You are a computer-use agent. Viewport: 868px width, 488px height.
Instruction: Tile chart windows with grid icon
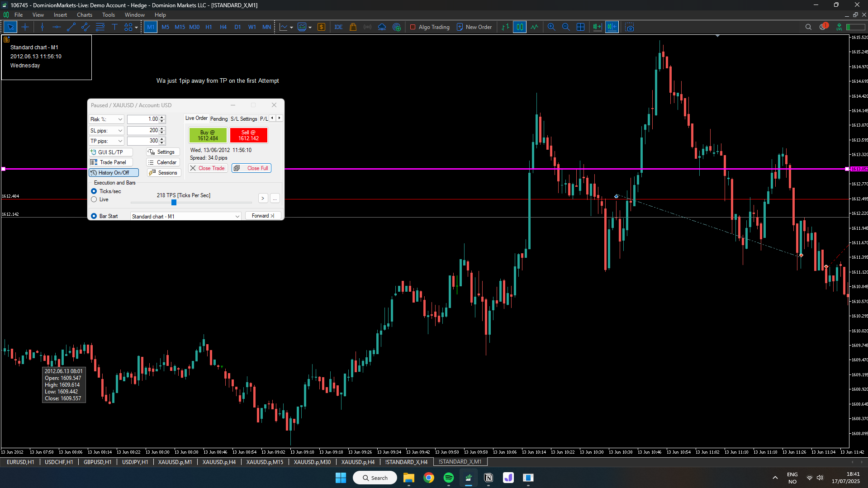580,27
